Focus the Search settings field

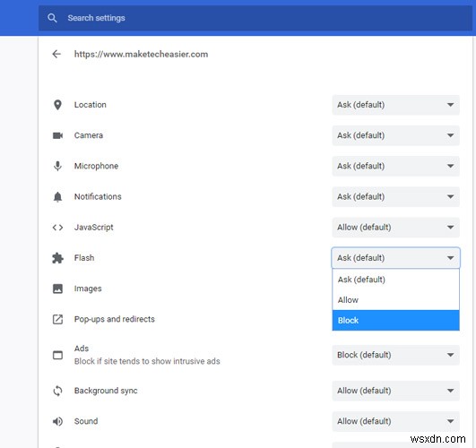(x=255, y=18)
